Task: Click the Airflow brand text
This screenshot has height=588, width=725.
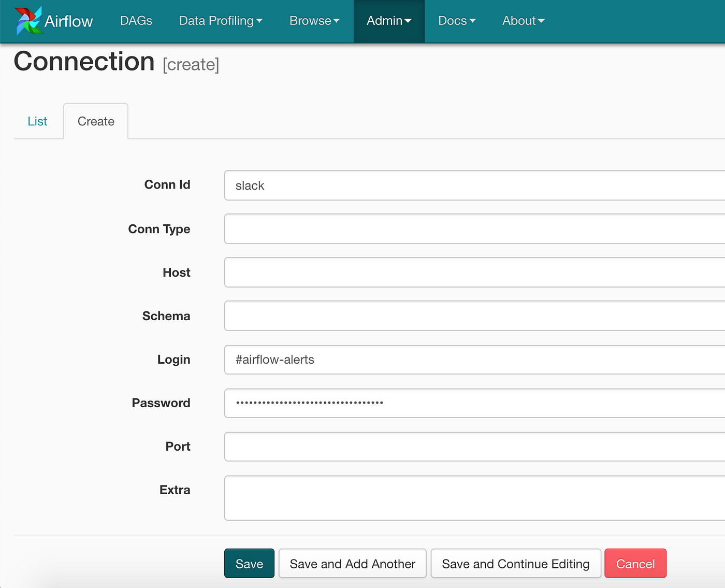Action: pyautogui.click(x=68, y=21)
